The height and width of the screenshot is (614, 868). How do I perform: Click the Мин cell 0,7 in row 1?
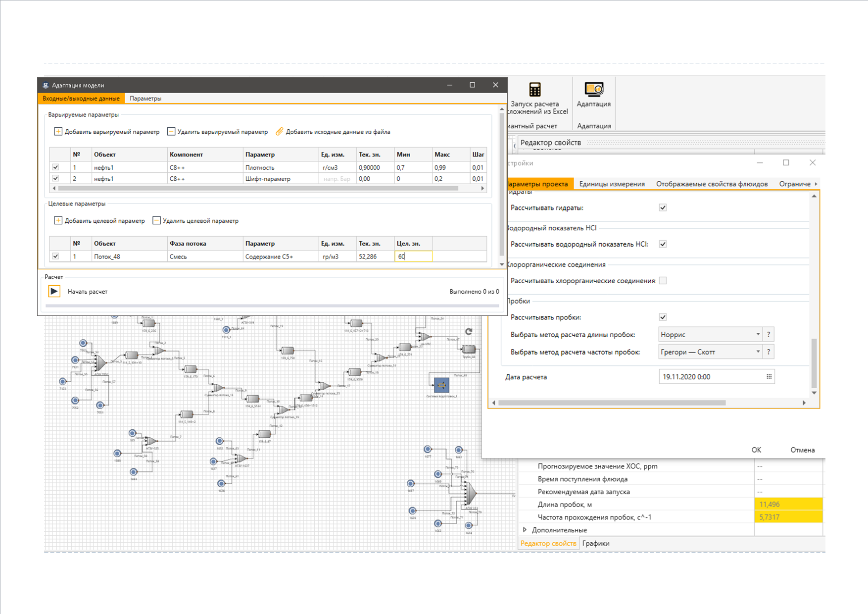[413, 167]
